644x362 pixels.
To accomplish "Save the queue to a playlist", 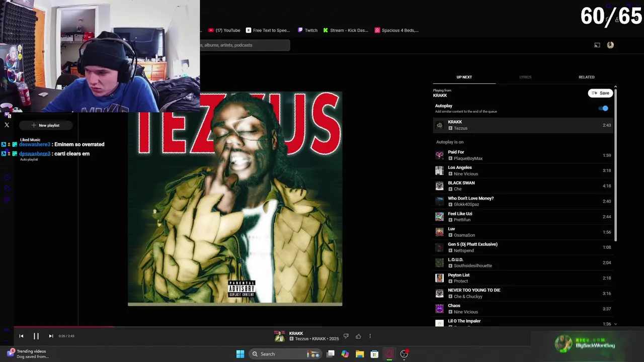I will tap(600, 93).
